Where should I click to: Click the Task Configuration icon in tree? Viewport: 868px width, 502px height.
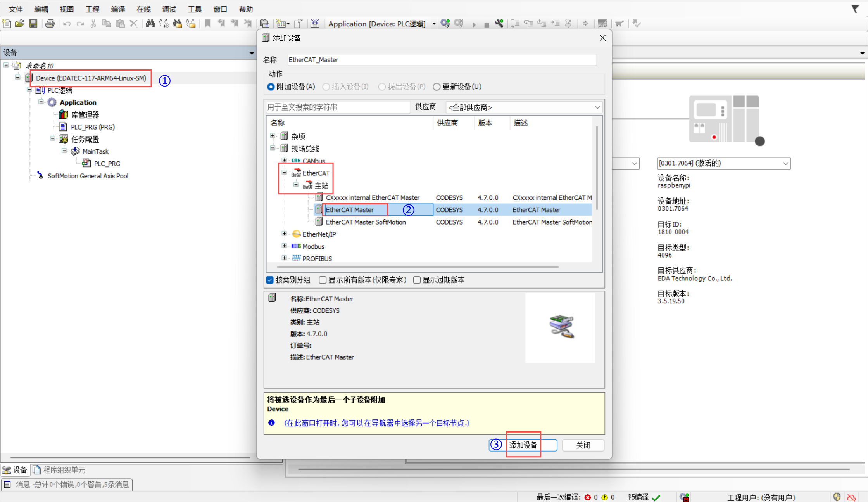point(64,139)
